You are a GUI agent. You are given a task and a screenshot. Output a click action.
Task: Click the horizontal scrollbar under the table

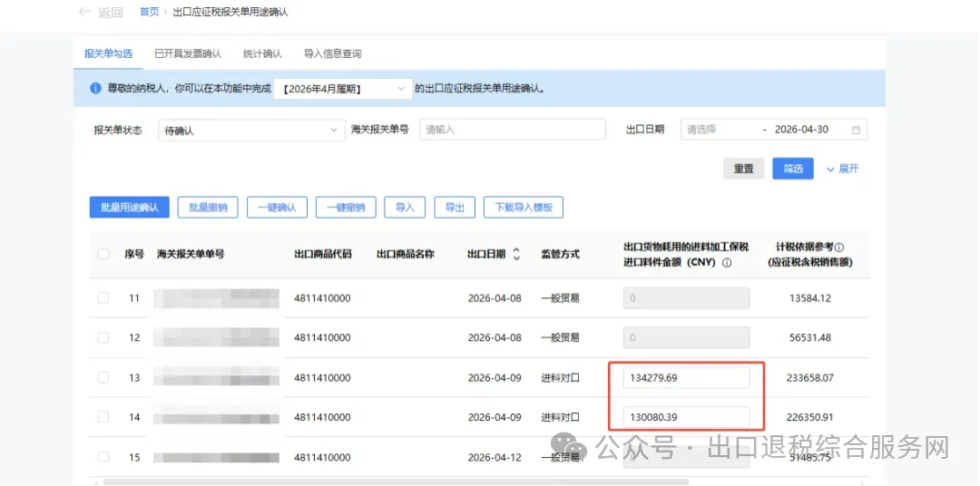[394, 482]
